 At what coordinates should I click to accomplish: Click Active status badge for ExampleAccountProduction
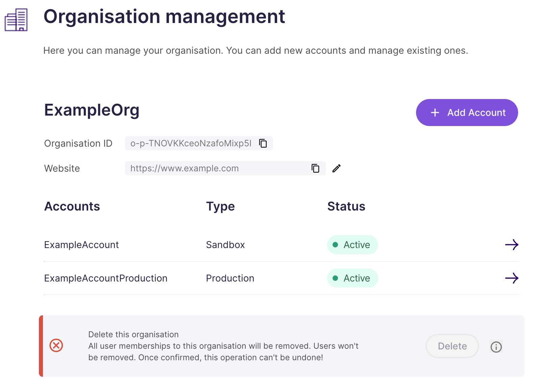[x=353, y=278]
